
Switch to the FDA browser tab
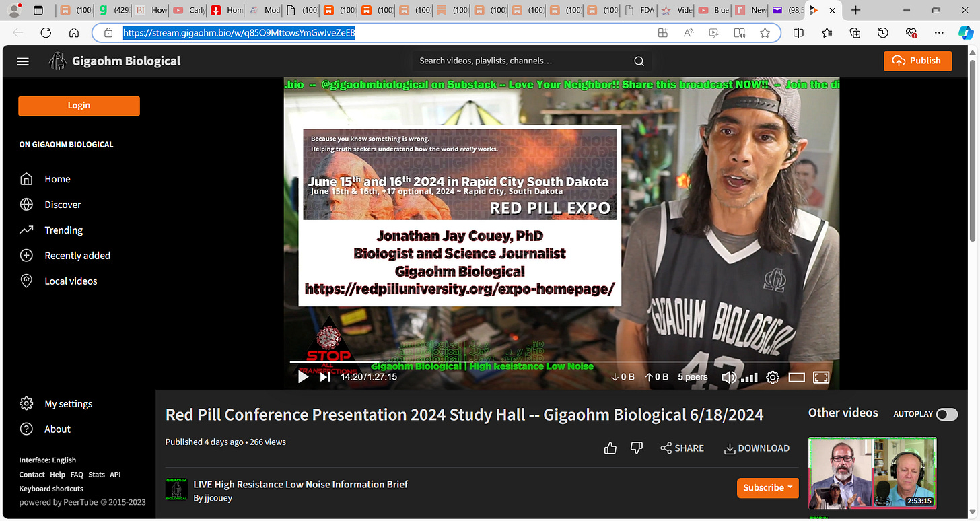pyautogui.click(x=639, y=10)
